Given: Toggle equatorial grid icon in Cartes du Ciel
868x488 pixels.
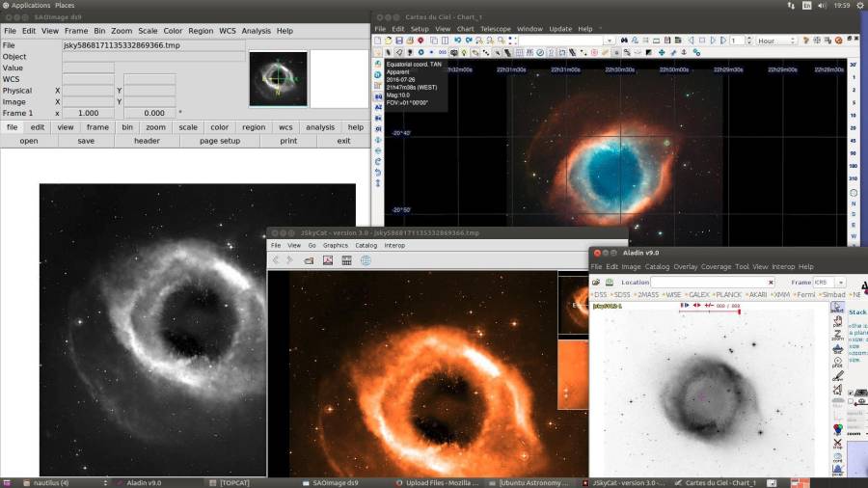Looking at the screenshot, I should coord(519,53).
